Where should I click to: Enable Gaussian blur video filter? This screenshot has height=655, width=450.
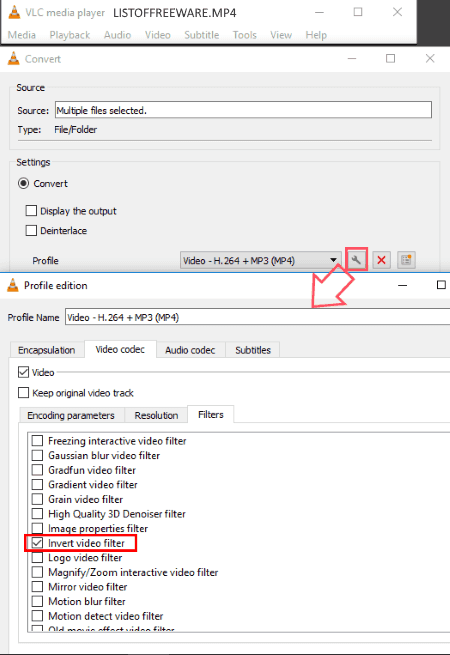(38, 455)
